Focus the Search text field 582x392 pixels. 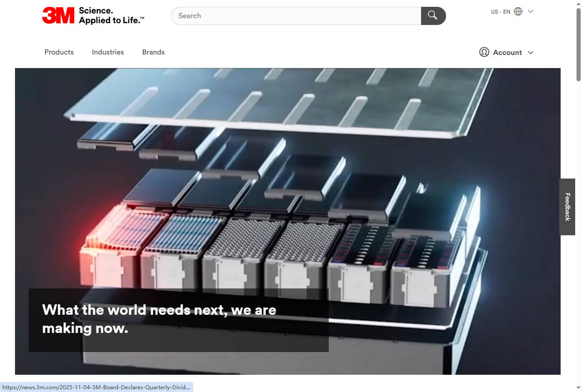296,16
